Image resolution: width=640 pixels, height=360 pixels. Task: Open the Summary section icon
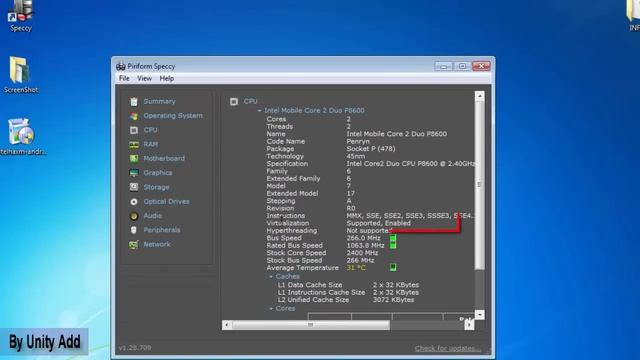[x=133, y=102]
